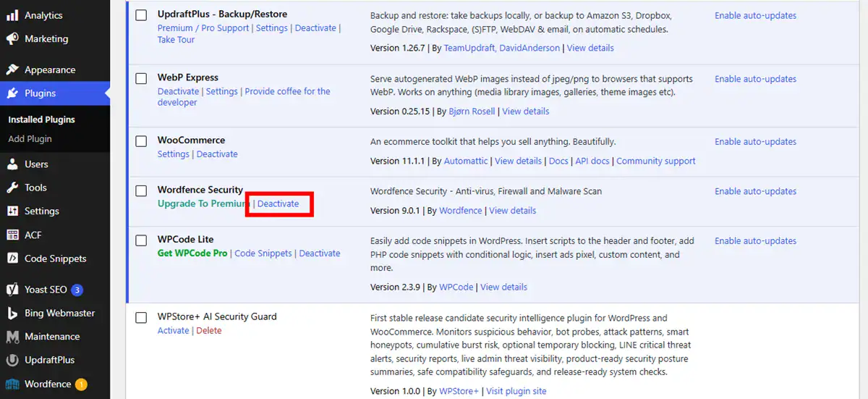
Task: Open WPCode Lite Code Snippets link
Action: tap(263, 253)
